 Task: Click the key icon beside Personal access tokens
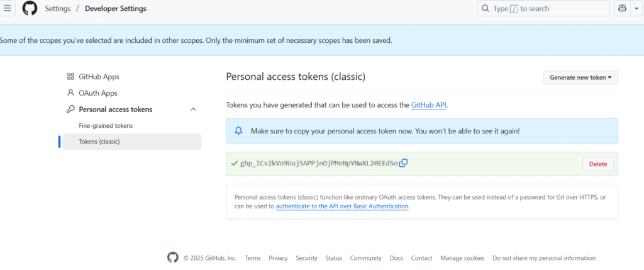[x=70, y=110]
